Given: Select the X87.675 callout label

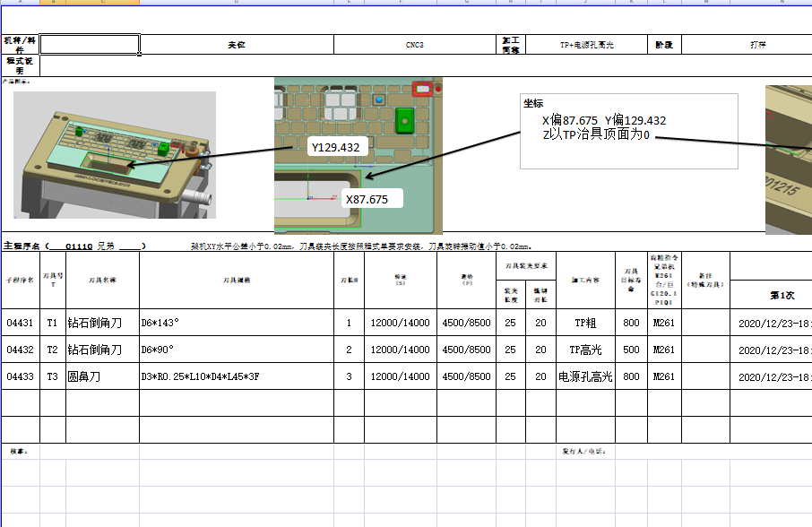Looking at the screenshot, I should tap(368, 198).
